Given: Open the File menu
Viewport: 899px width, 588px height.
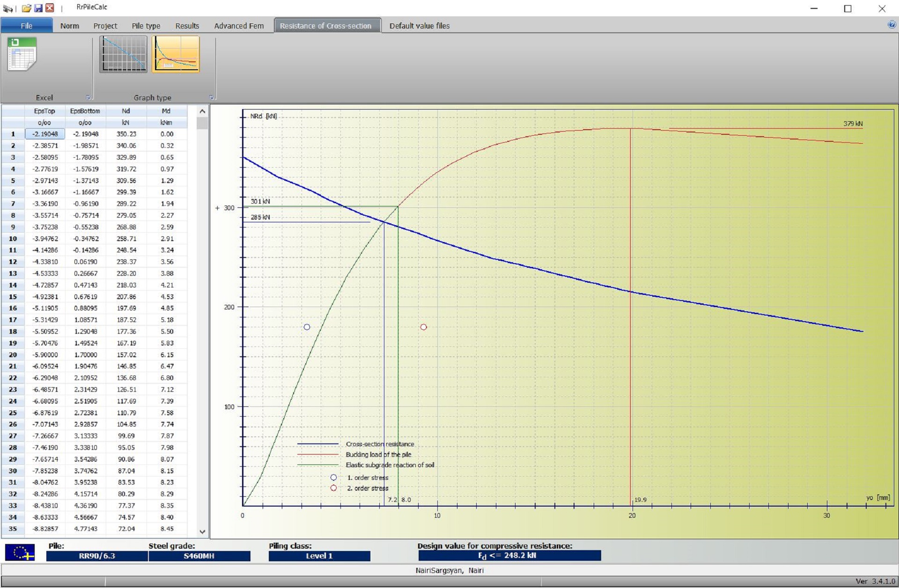Looking at the screenshot, I should 27,26.
